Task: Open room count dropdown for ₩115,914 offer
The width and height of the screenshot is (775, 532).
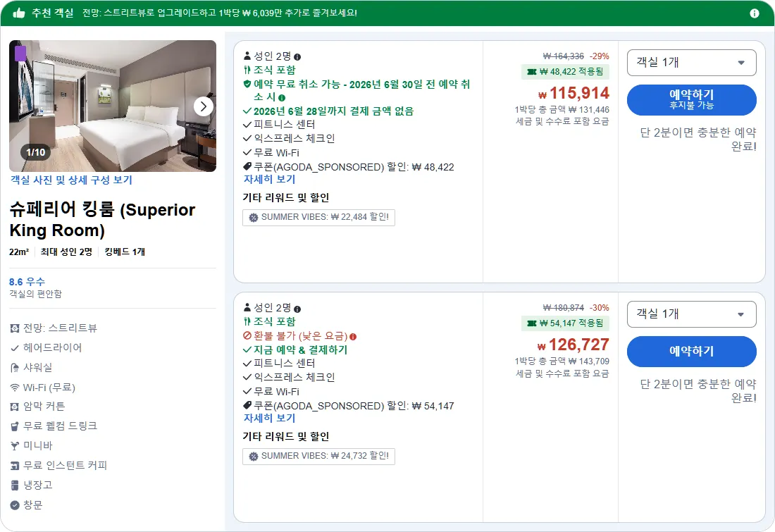Action: coord(691,63)
